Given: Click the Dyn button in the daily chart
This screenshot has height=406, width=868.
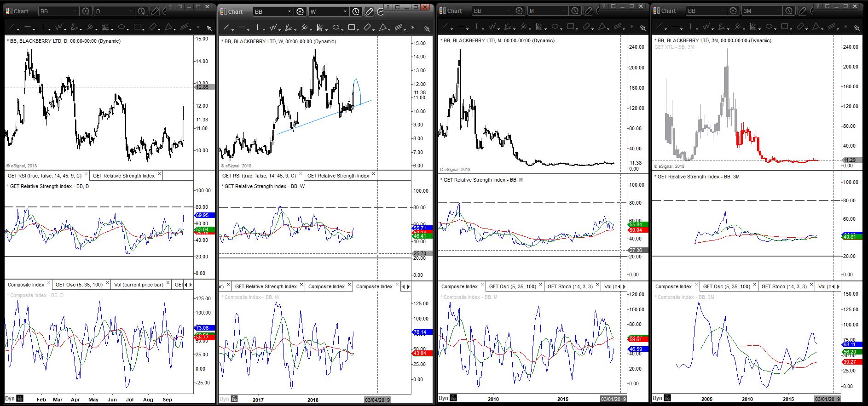Looking at the screenshot, I should coord(10,399).
